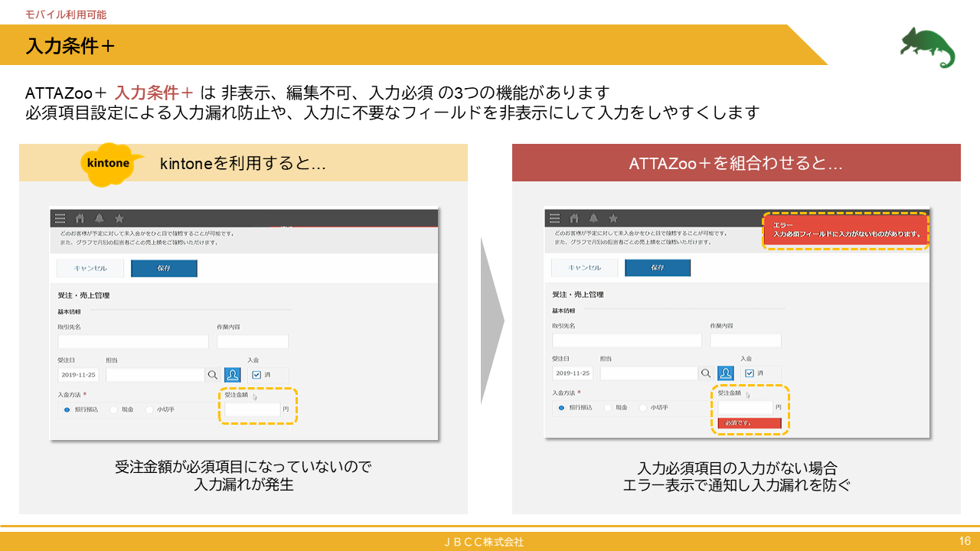Open the hamburger menu in the kintone screenshot
The height and width of the screenshot is (551, 980).
click(59, 219)
